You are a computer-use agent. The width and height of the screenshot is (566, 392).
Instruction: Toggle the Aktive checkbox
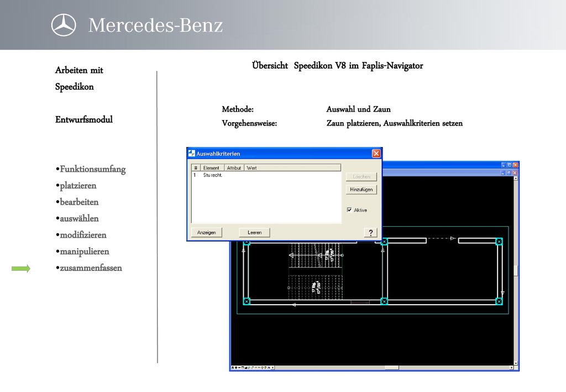[x=349, y=210]
